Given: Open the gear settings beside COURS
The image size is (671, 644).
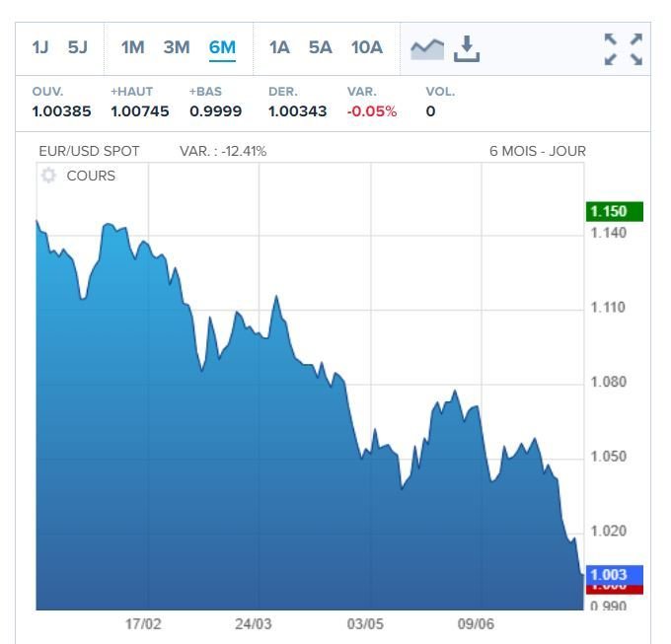Looking at the screenshot, I should point(49,176).
